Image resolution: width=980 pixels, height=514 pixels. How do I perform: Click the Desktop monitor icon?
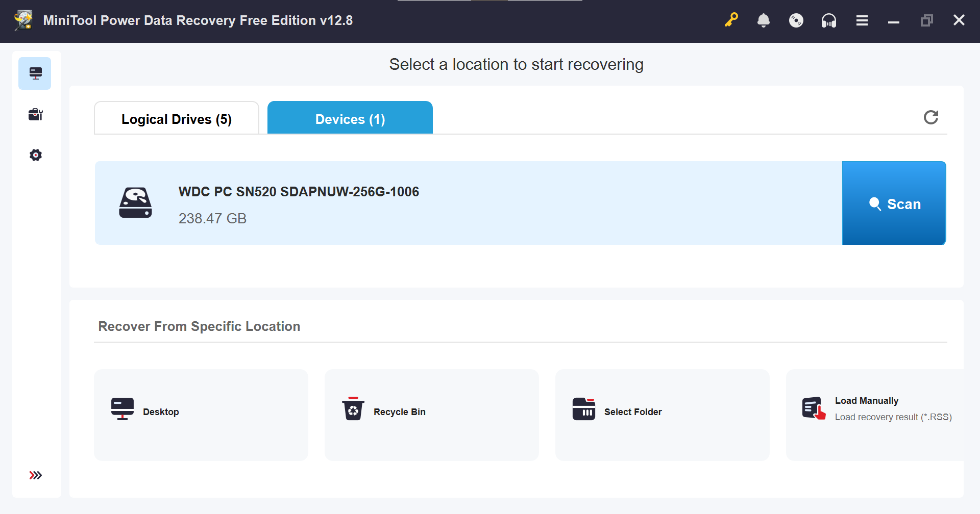pos(122,409)
